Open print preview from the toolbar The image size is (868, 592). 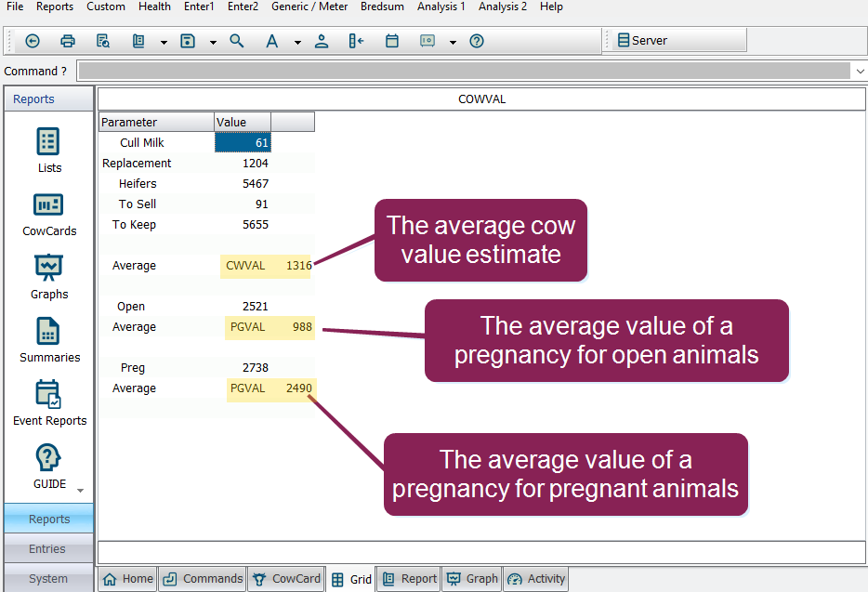coord(103,41)
